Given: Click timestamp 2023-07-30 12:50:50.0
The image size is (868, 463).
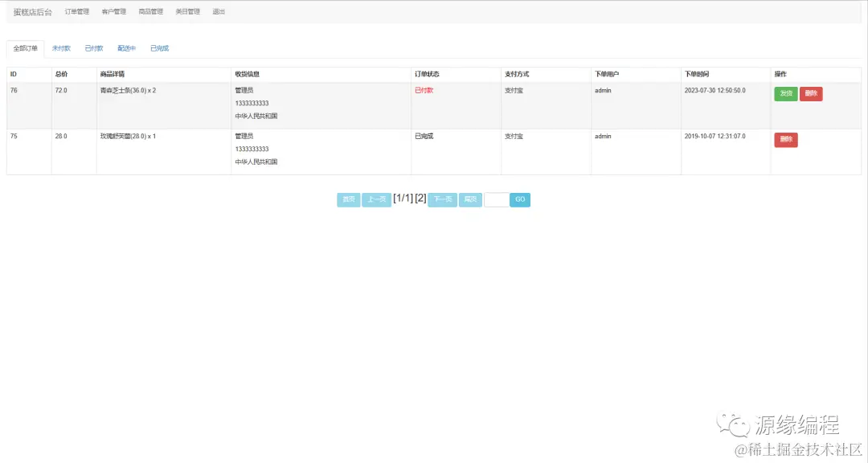Looking at the screenshot, I should click(714, 90).
